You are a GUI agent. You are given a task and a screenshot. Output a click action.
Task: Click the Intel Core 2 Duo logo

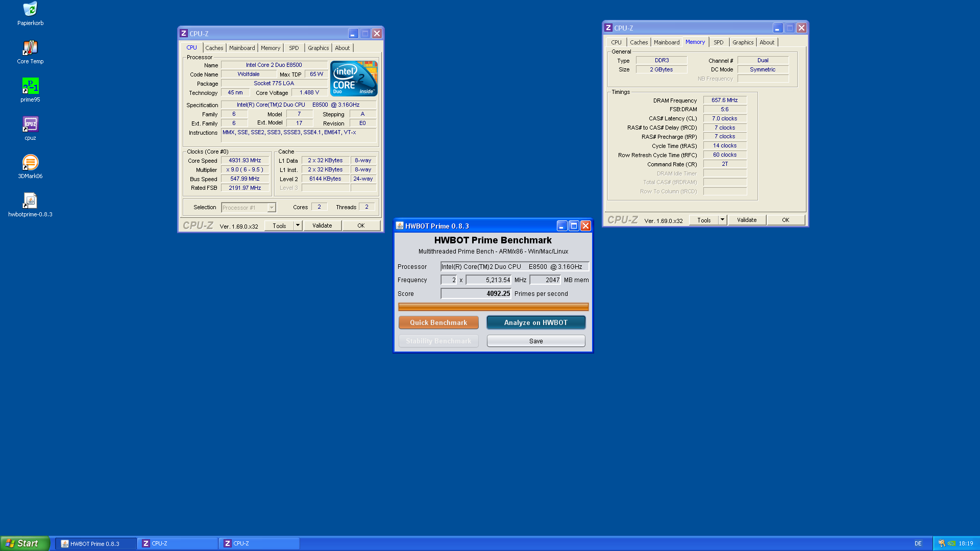tap(354, 79)
